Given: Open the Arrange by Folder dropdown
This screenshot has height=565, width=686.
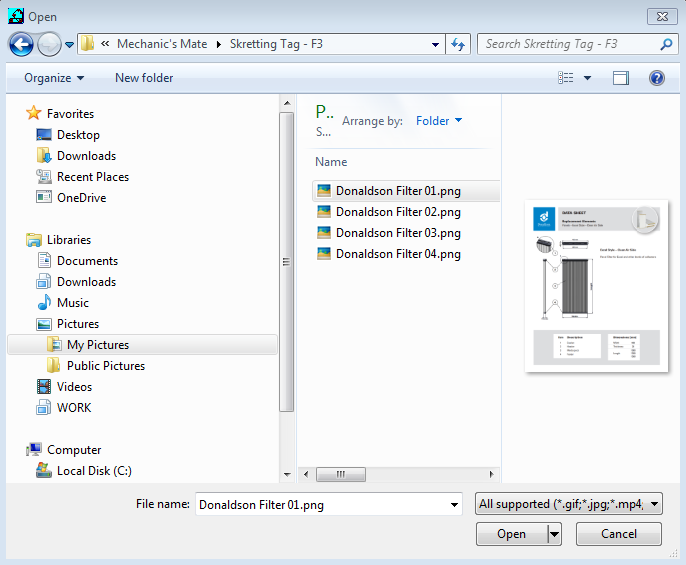Looking at the screenshot, I should (439, 121).
